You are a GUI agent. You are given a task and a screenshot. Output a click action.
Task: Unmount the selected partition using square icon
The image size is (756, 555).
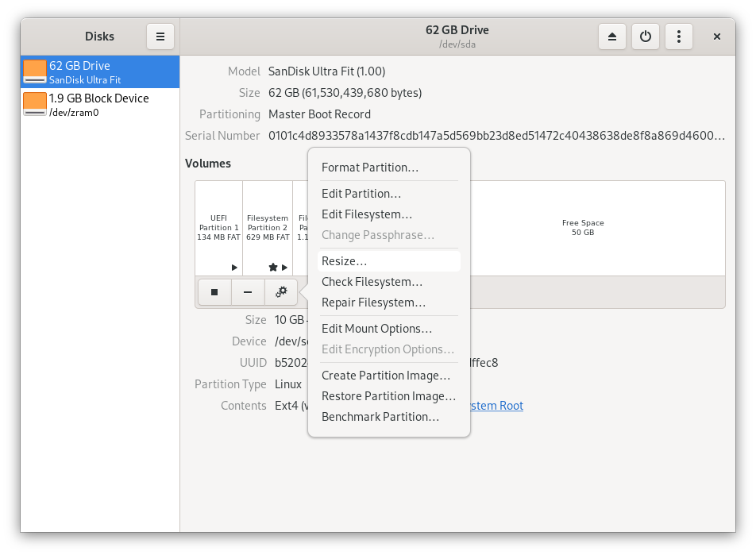pos(214,292)
